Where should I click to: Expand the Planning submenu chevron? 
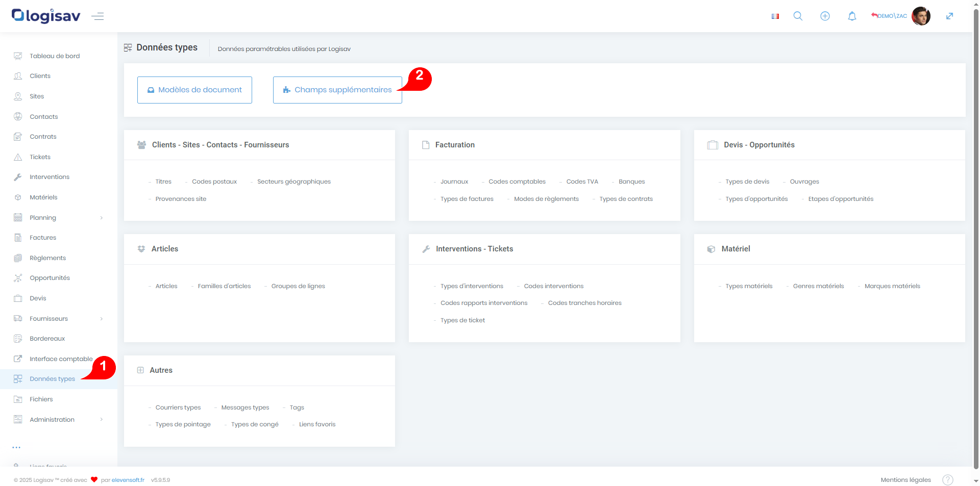pyautogui.click(x=102, y=218)
